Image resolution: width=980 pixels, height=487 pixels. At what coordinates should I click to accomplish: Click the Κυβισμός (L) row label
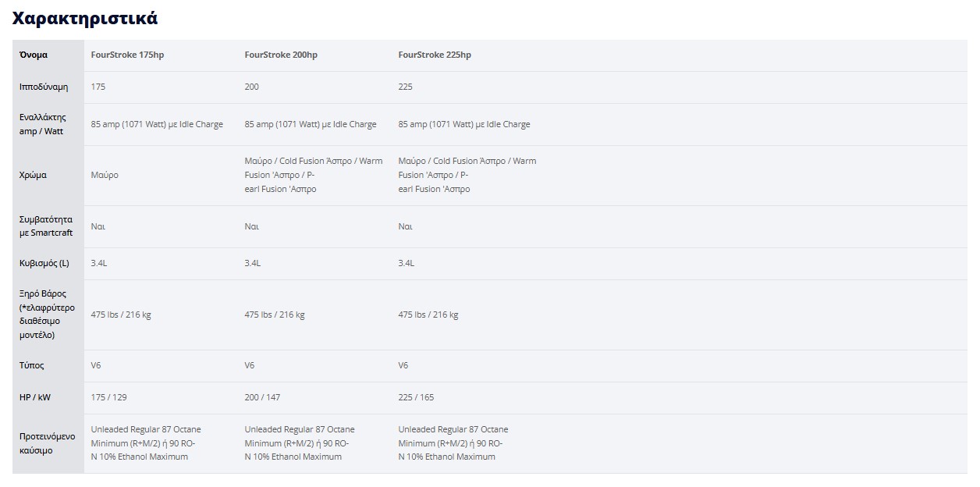tap(44, 264)
